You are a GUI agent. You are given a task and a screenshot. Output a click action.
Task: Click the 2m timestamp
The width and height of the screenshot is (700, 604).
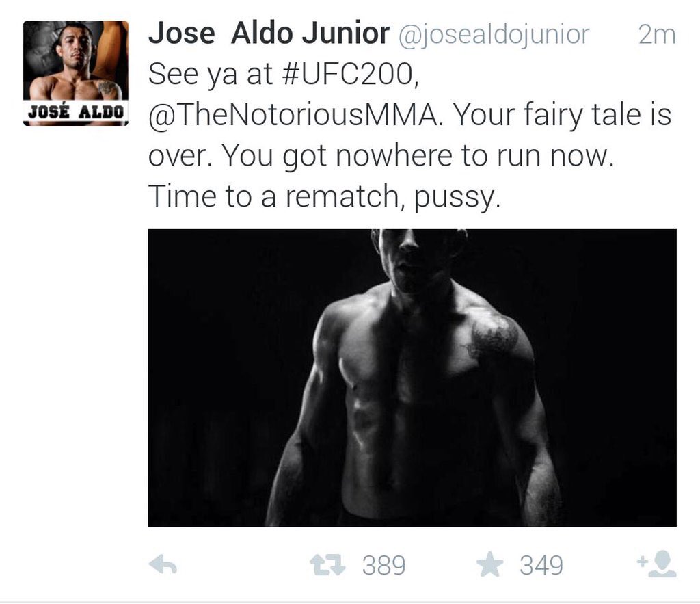pyautogui.click(x=657, y=34)
